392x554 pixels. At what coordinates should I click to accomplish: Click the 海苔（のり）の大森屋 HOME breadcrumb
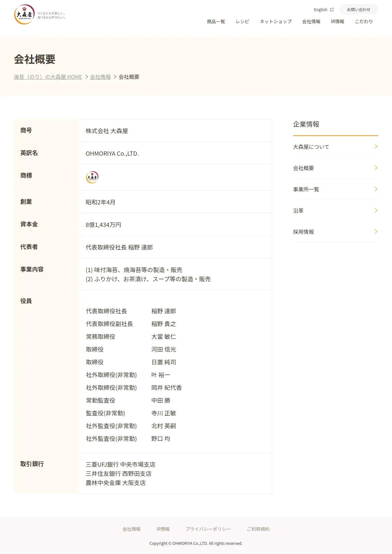(48, 77)
